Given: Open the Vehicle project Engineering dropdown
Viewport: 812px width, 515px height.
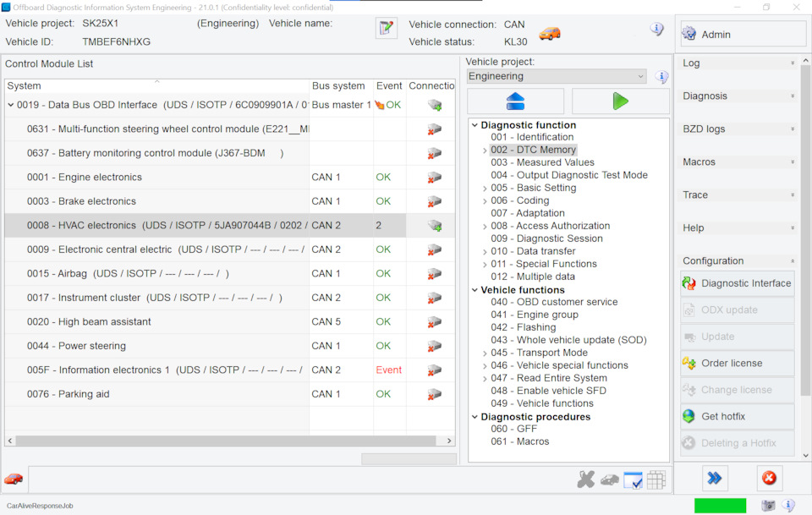Looking at the screenshot, I should (x=557, y=77).
